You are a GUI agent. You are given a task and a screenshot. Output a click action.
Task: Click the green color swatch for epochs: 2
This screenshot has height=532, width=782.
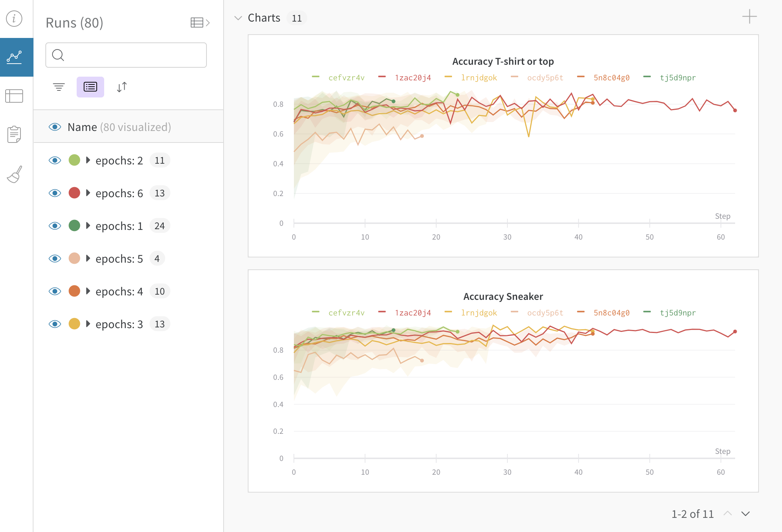click(x=74, y=160)
